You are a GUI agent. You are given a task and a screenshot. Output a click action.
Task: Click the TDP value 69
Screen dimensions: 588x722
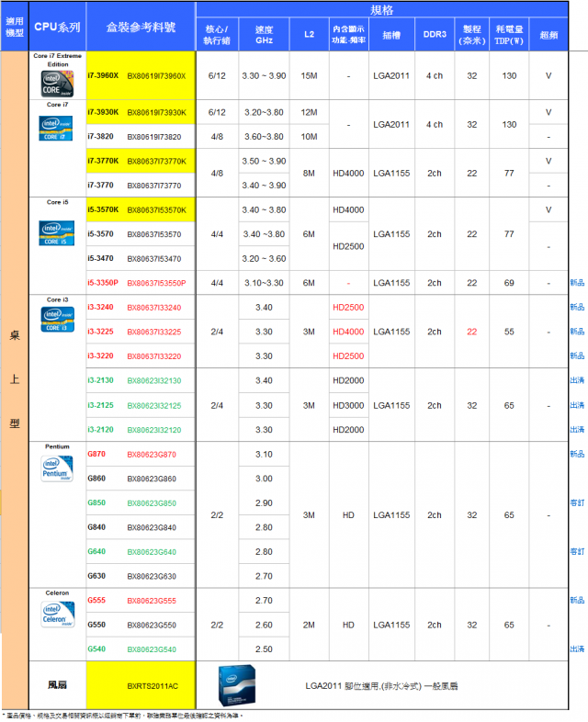tap(509, 283)
